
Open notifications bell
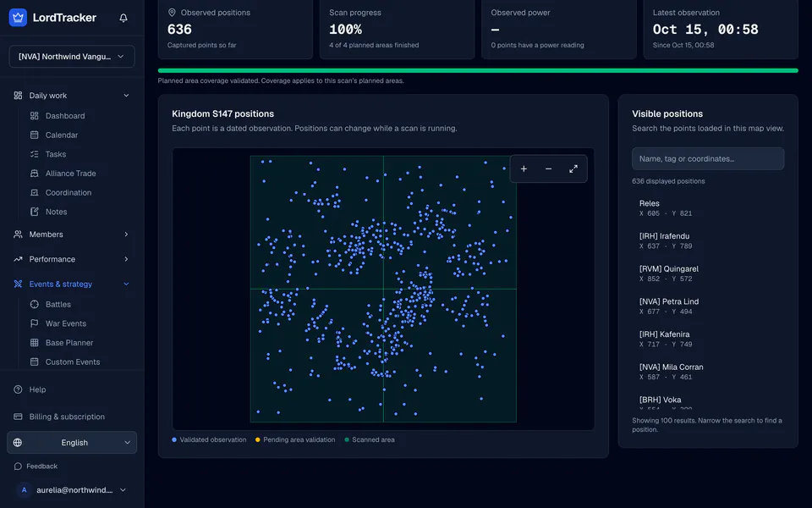click(123, 18)
